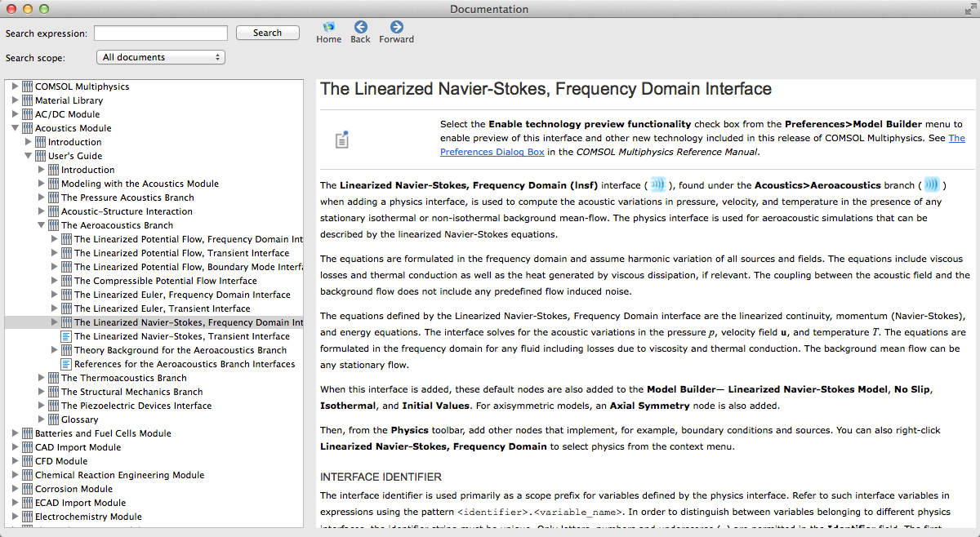Select The Structural Mechanics Branch item
Image resolution: width=980 pixels, height=537 pixels.
[131, 392]
